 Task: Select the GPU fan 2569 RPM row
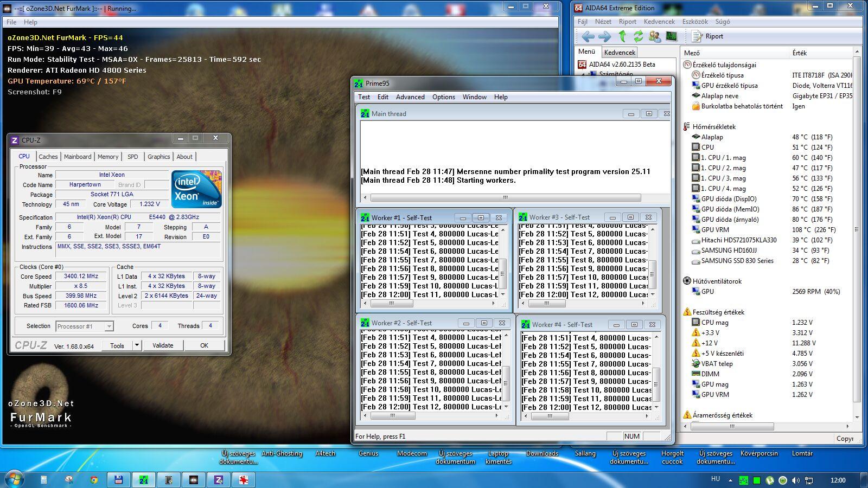point(768,292)
